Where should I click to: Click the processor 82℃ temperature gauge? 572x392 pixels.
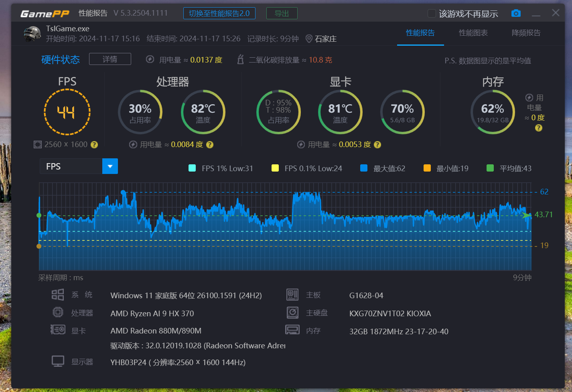click(203, 112)
